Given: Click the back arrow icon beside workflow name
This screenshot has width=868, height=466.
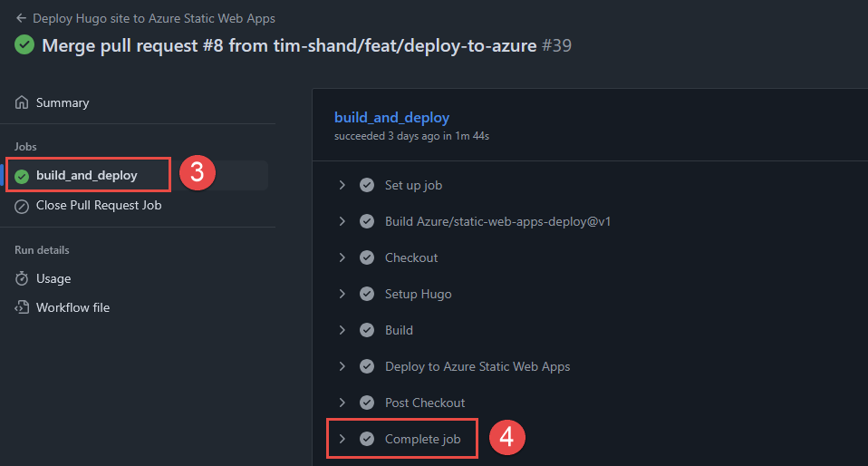Looking at the screenshot, I should tap(21, 18).
